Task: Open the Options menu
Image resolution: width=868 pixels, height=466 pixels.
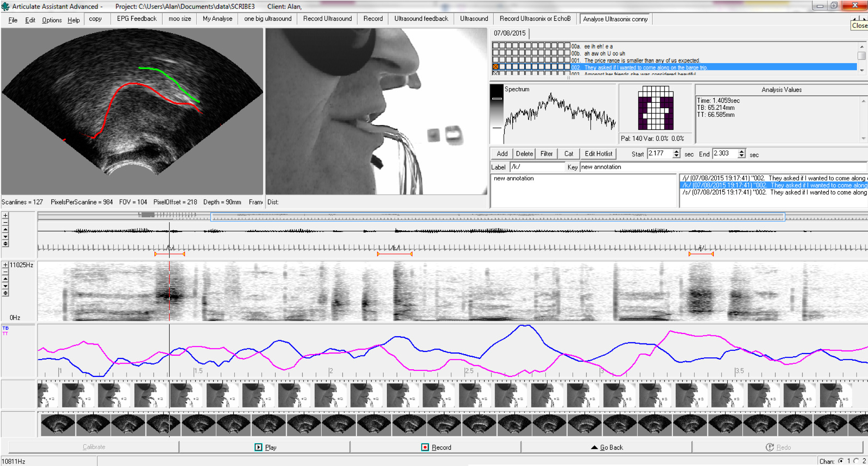Action: coord(52,20)
